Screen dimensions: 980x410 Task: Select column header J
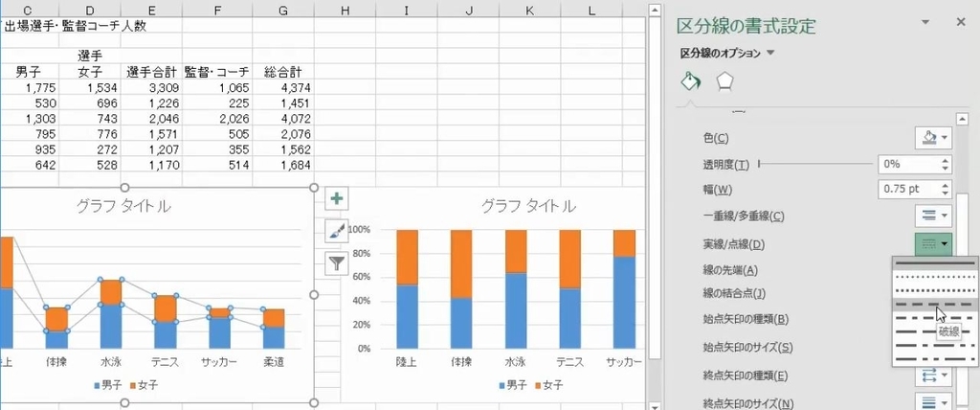click(469, 10)
